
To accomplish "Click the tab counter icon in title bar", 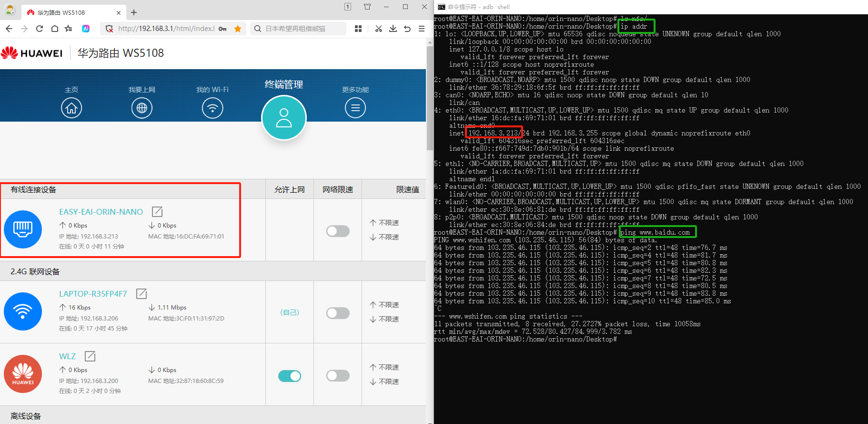I will 348,7.
